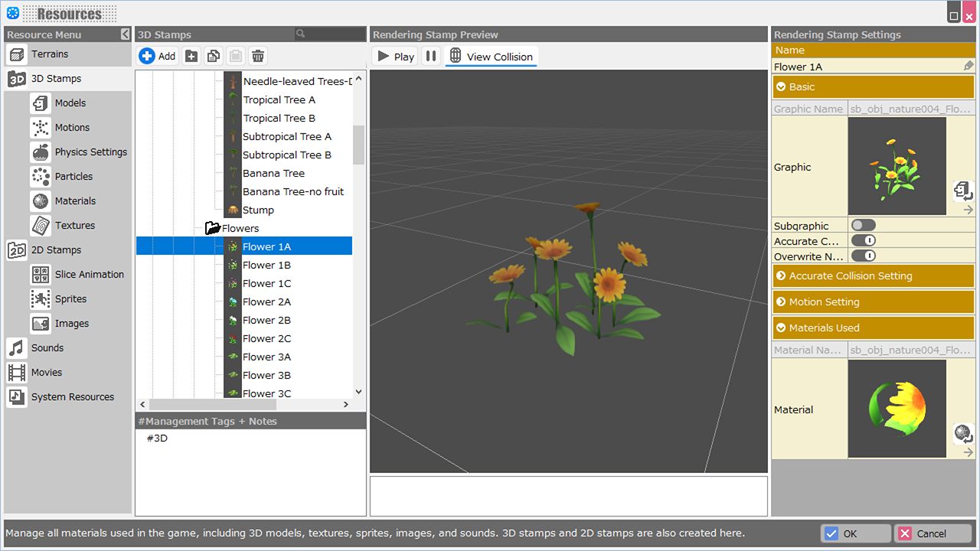The width and height of the screenshot is (980, 551).
Task: Collapse the Flowers folder in tree
Action: point(213,228)
